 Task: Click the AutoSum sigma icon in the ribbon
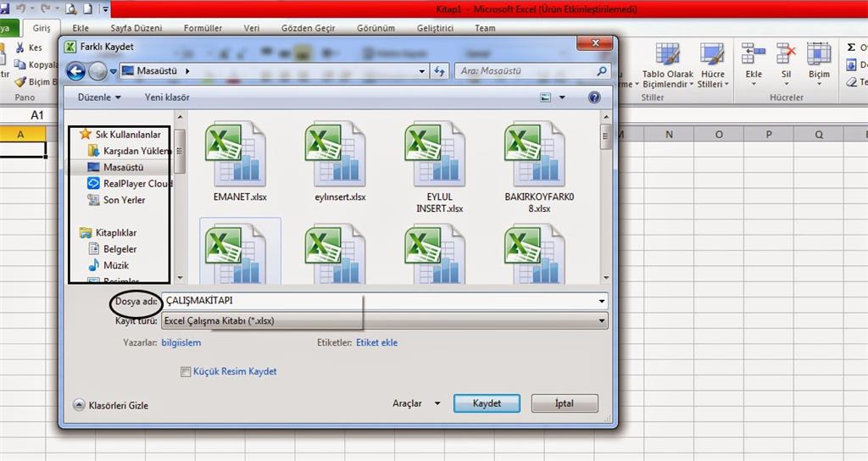click(x=851, y=47)
